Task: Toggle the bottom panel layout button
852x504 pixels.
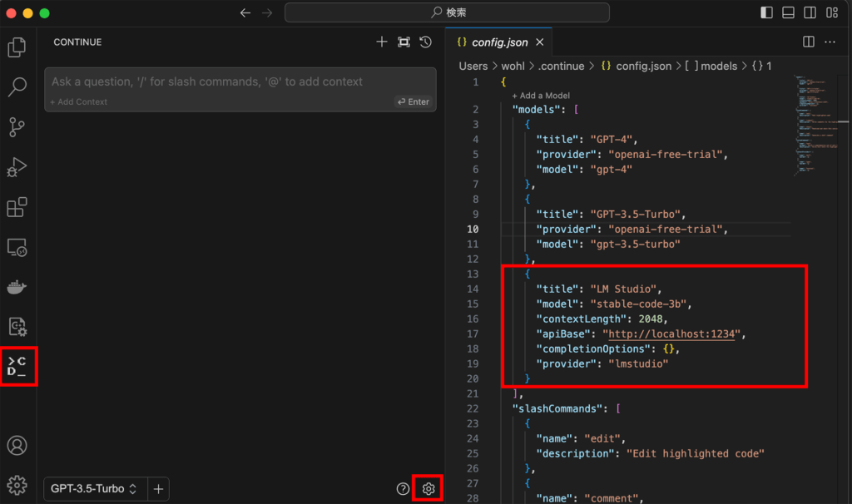Action: pos(788,12)
